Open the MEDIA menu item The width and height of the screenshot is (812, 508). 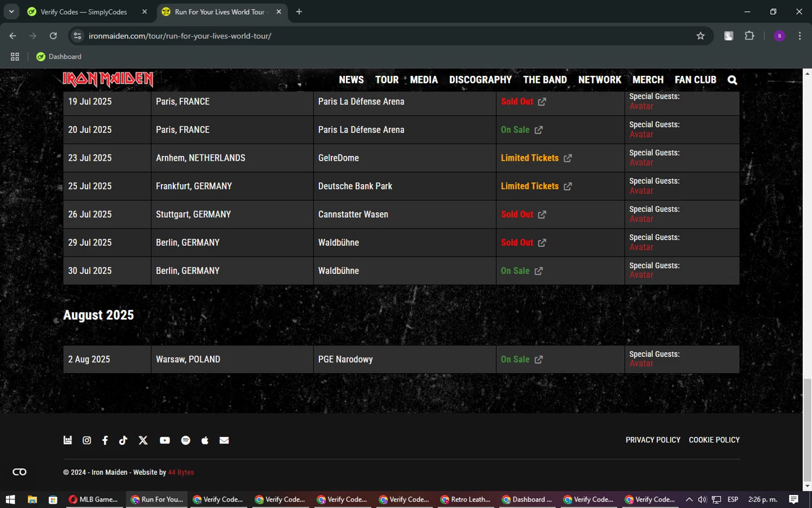(424, 80)
